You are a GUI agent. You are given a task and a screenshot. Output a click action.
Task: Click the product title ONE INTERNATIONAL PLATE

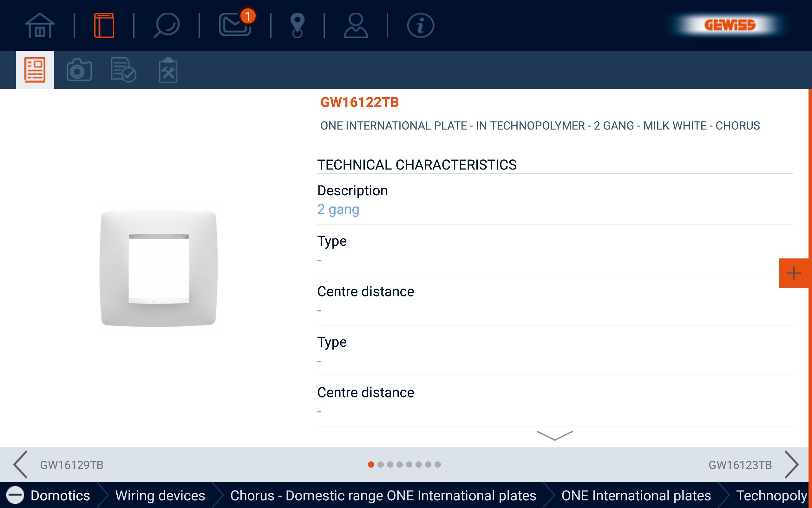coord(540,126)
